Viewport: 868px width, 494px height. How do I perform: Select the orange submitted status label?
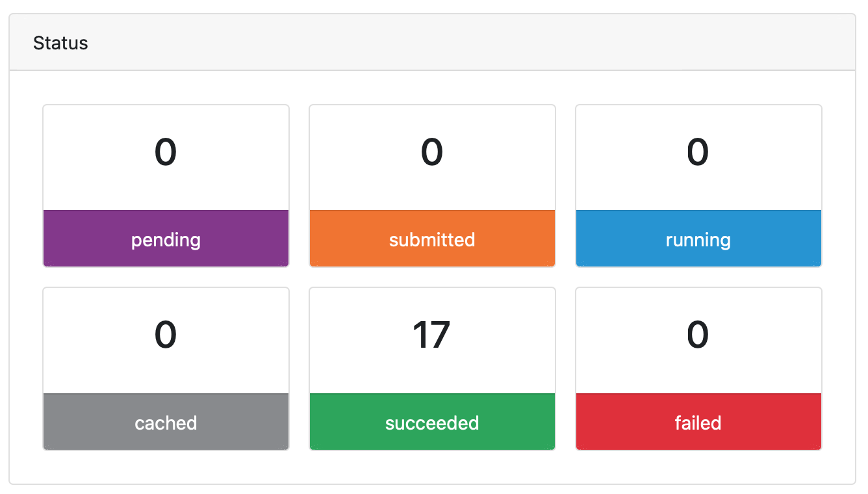pyautogui.click(x=432, y=239)
